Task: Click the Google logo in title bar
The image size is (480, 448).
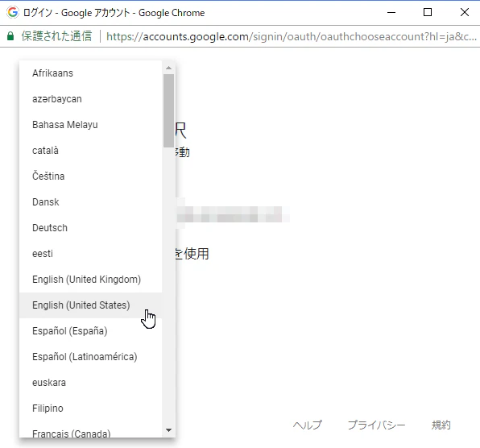Action: coord(13,13)
